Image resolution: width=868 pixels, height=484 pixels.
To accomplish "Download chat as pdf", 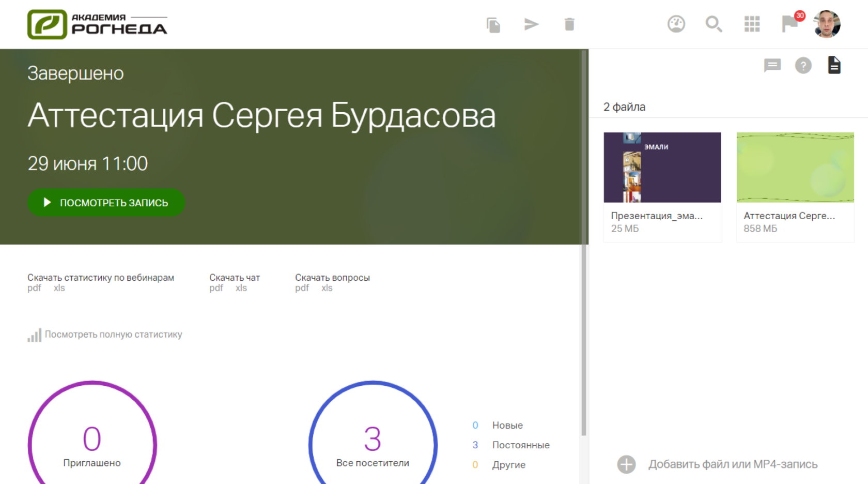I will (216, 288).
